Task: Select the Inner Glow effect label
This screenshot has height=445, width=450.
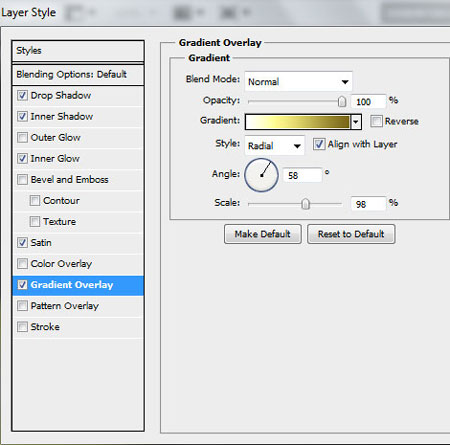Action: click(x=55, y=159)
